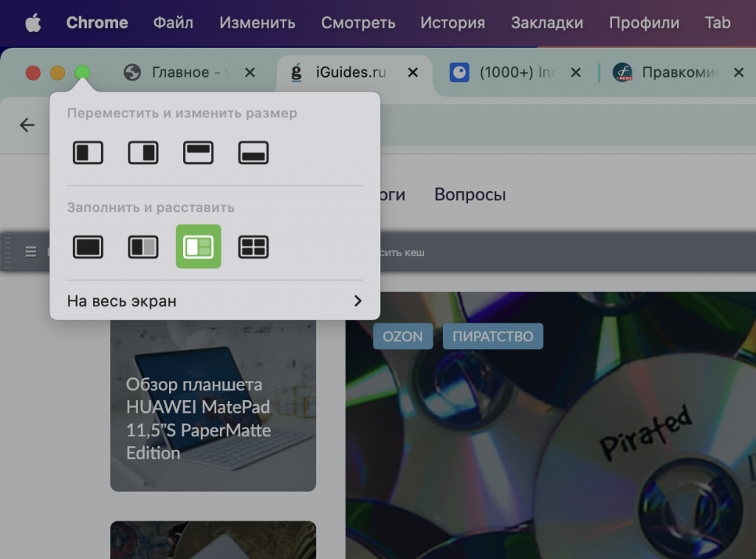
Task: Open the История menu
Action: click(x=453, y=23)
